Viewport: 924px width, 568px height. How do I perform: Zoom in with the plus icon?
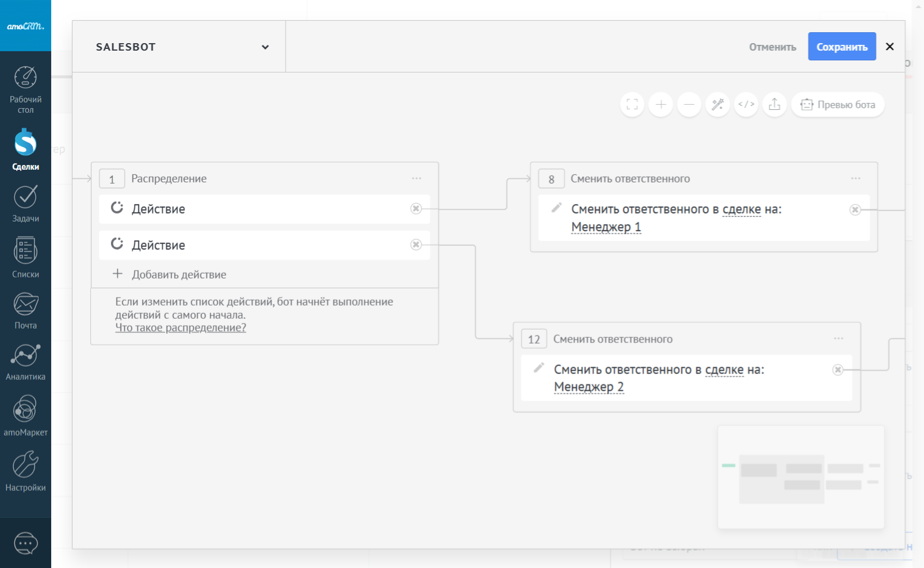tap(660, 105)
